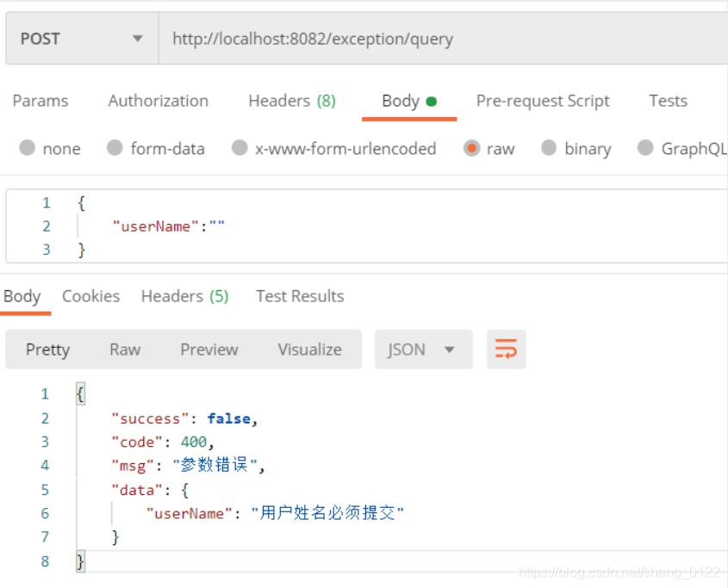This screenshot has height=588, width=728.
Task: Open the Test Results tab
Action: pos(300,296)
